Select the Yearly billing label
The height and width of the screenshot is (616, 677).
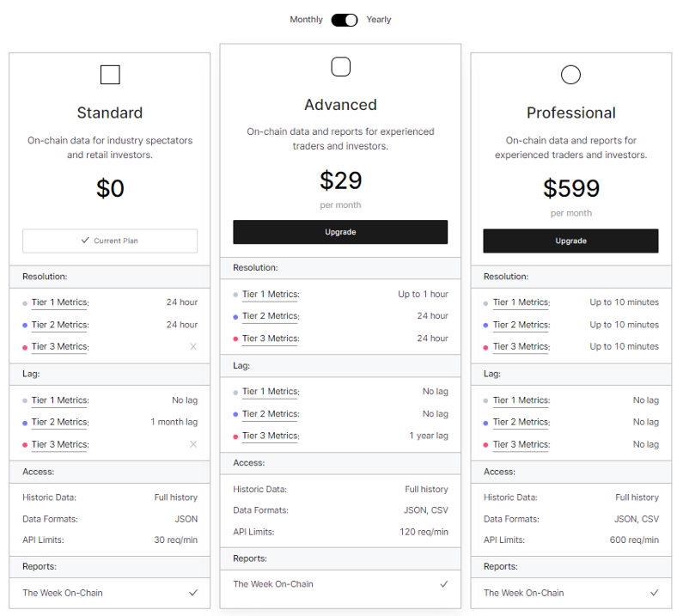click(379, 20)
